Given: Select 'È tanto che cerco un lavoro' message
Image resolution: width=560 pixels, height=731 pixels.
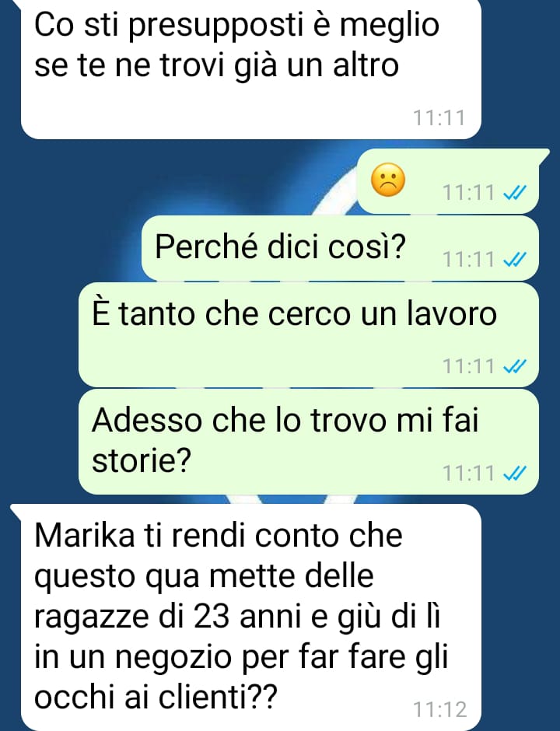Looking at the screenshot, I should pos(309,334).
